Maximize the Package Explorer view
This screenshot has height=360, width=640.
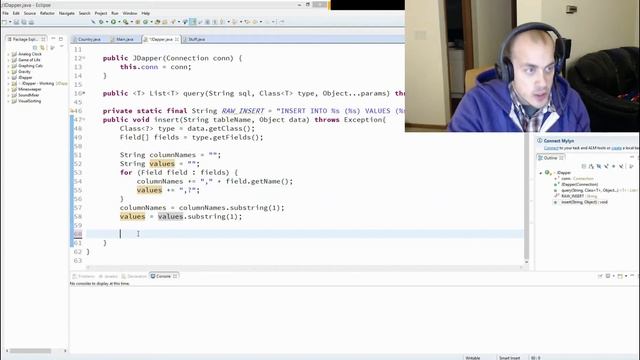point(61,39)
